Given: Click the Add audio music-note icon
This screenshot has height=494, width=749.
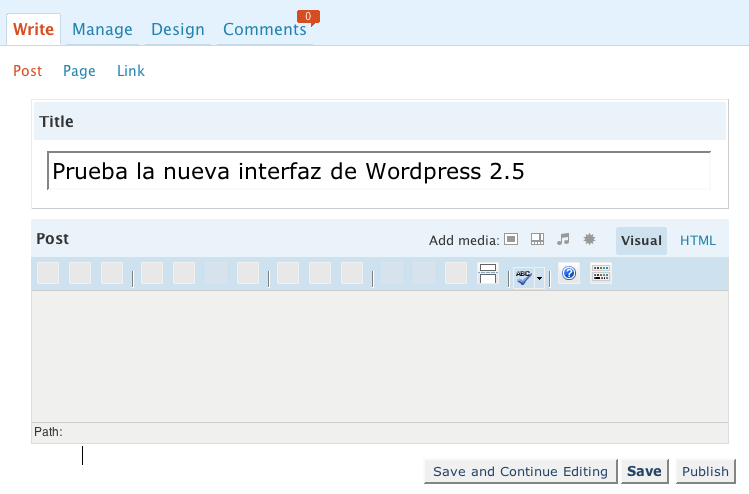Looking at the screenshot, I should [x=563, y=240].
